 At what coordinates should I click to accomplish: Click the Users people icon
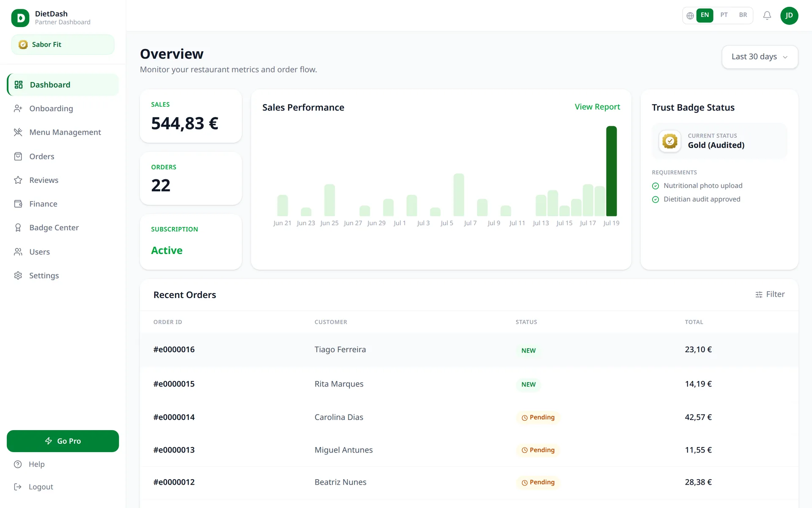pyautogui.click(x=18, y=251)
